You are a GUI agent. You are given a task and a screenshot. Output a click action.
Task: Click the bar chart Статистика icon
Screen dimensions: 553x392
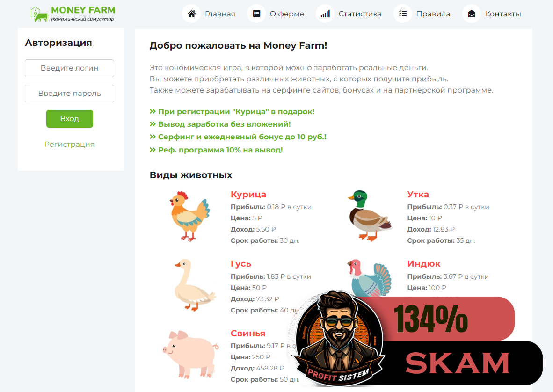tap(325, 14)
